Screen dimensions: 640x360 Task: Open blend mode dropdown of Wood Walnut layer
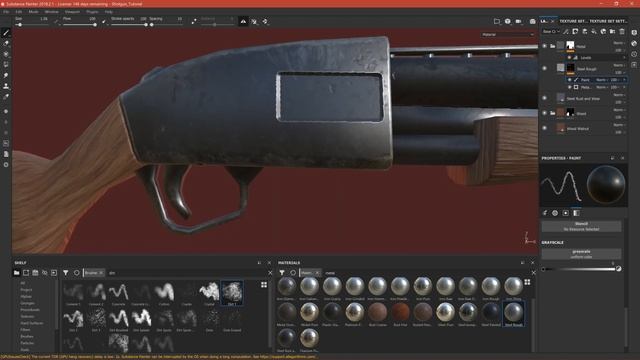click(619, 125)
